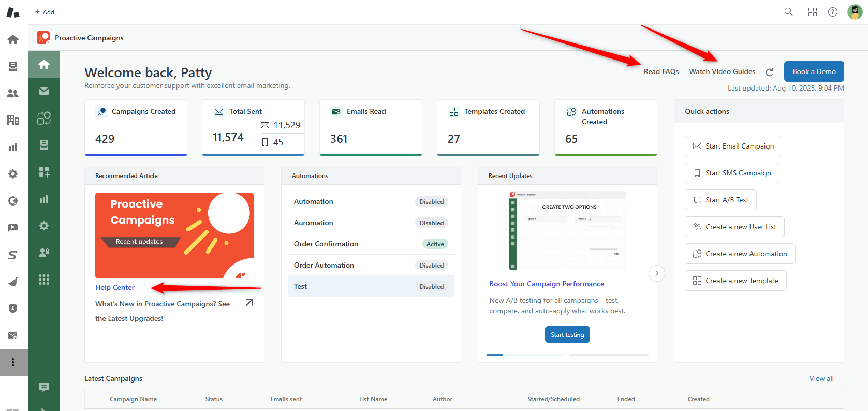Click Create a new Template button
The height and width of the screenshot is (411, 868).
click(x=735, y=281)
